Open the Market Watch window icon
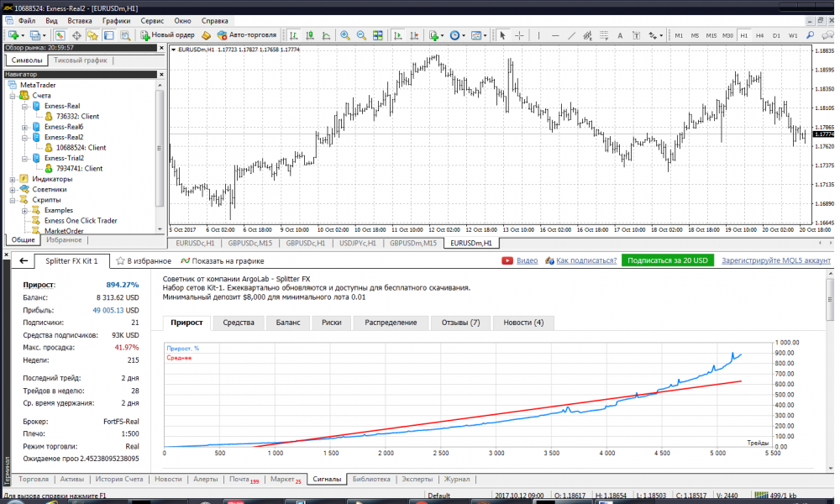Image resolution: width=840 pixels, height=504 pixels. pyautogui.click(x=60, y=35)
